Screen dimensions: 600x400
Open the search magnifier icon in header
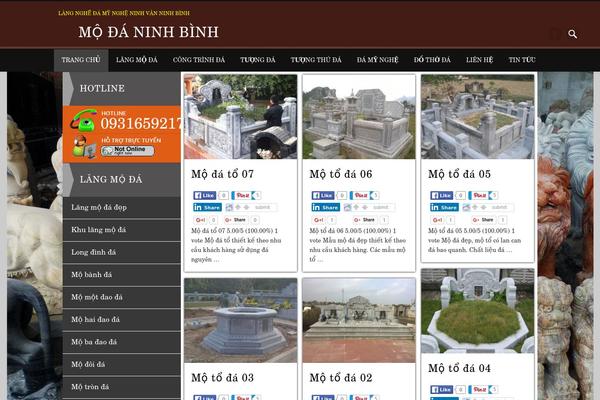(572, 34)
